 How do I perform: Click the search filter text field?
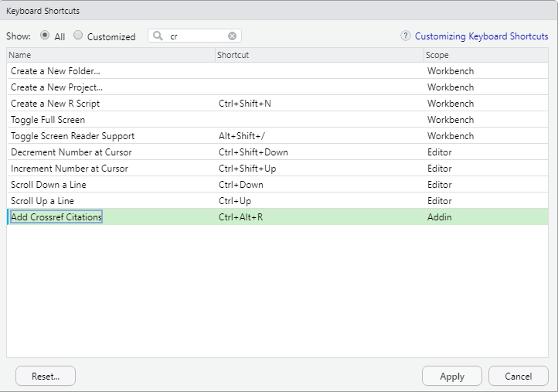tap(197, 36)
